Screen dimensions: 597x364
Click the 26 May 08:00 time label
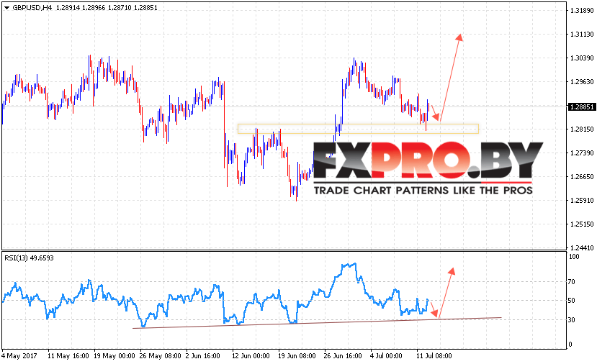coord(161,356)
